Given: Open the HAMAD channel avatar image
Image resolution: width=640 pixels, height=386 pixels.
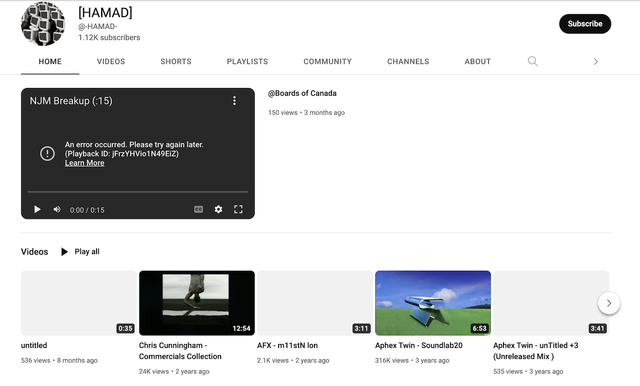Looking at the screenshot, I should click(43, 24).
